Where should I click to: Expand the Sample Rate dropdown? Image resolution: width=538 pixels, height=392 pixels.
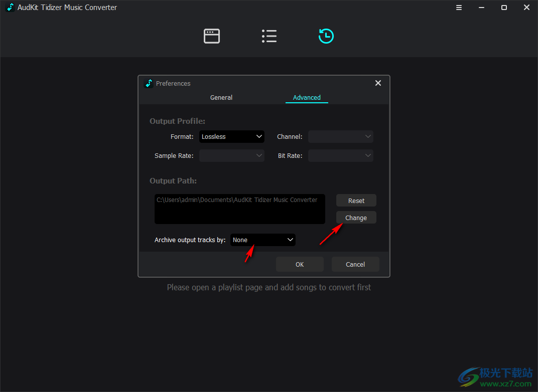(x=231, y=155)
